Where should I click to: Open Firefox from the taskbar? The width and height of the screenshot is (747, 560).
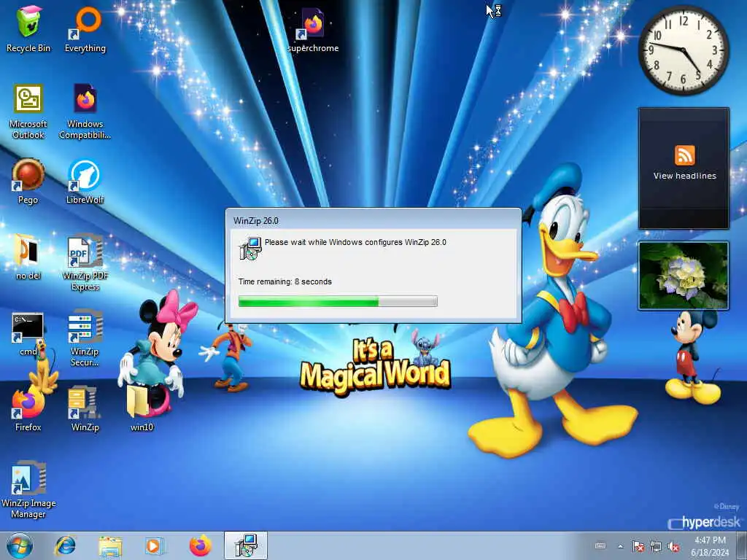[x=200, y=545]
